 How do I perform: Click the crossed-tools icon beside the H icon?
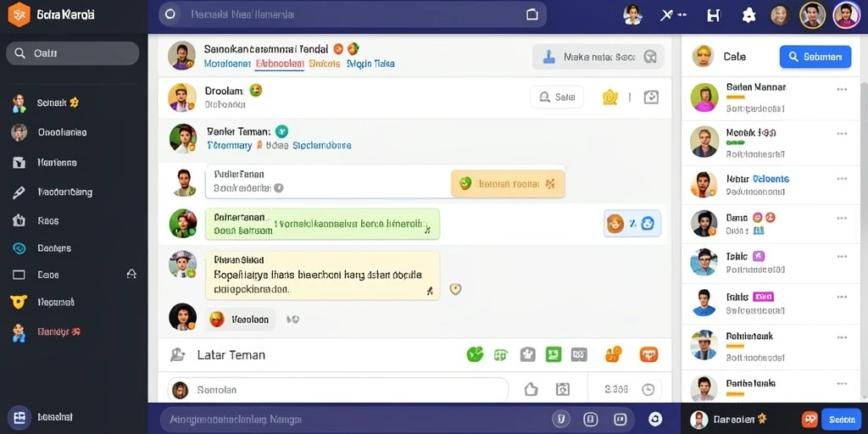pyautogui.click(x=667, y=15)
